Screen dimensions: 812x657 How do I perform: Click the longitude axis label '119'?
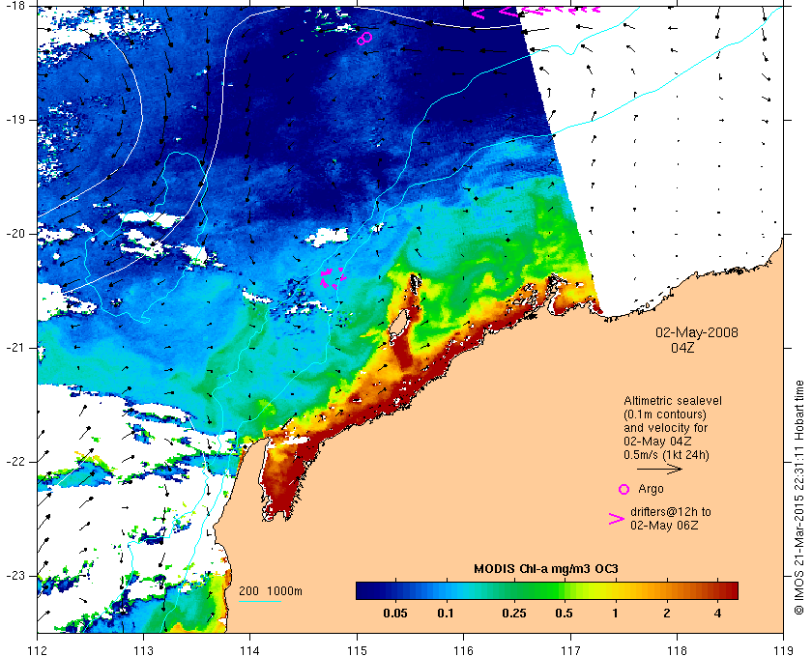pos(784,650)
